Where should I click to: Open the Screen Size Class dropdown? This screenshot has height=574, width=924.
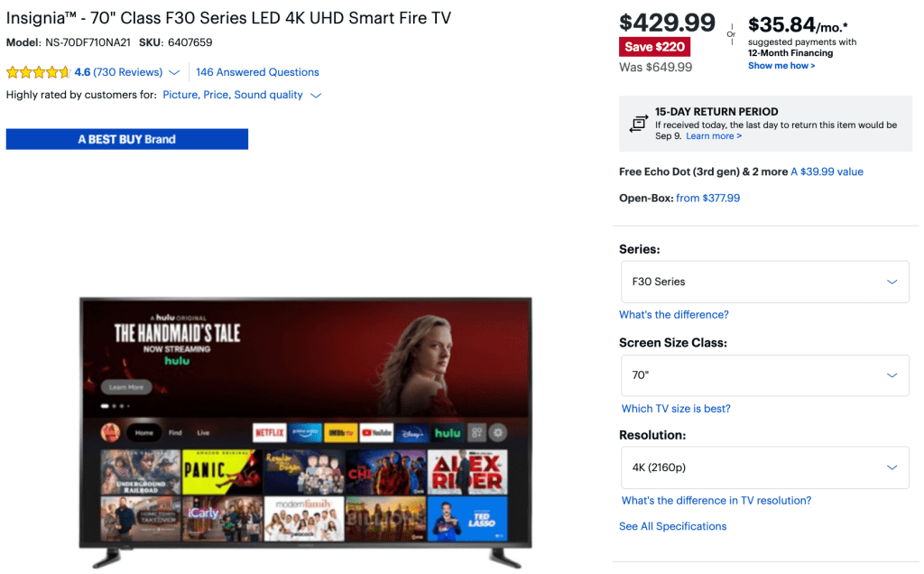[765, 375]
